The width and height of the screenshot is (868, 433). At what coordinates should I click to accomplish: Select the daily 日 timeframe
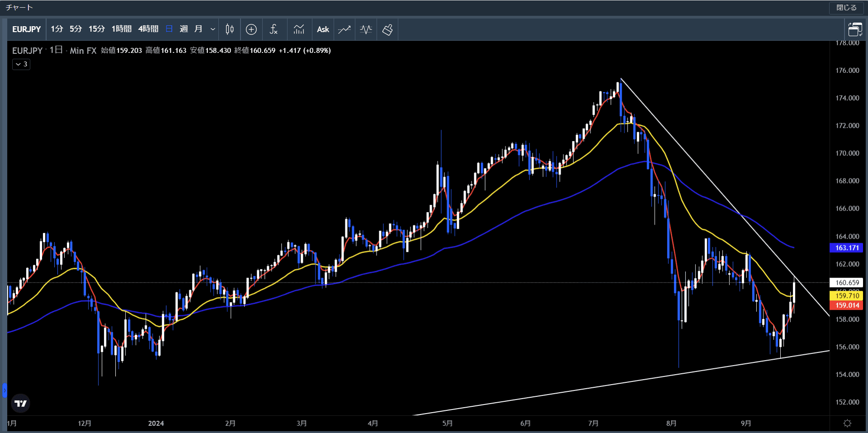[x=169, y=29]
